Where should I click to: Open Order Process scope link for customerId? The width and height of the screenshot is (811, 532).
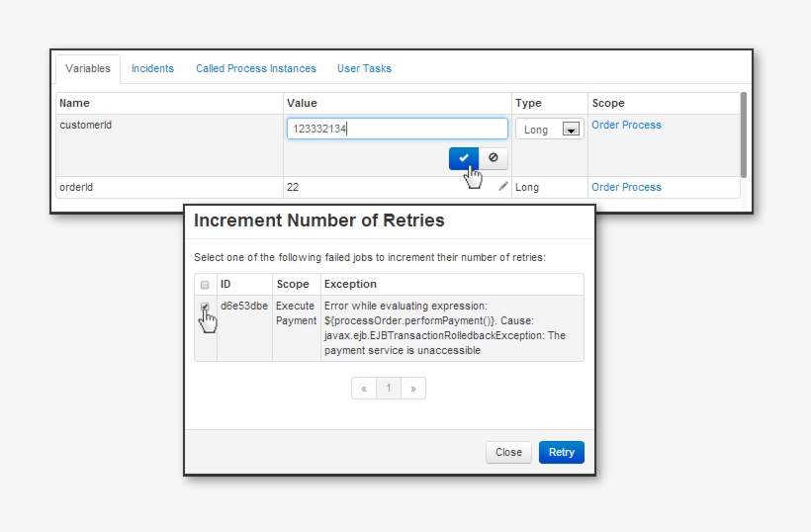(x=626, y=126)
